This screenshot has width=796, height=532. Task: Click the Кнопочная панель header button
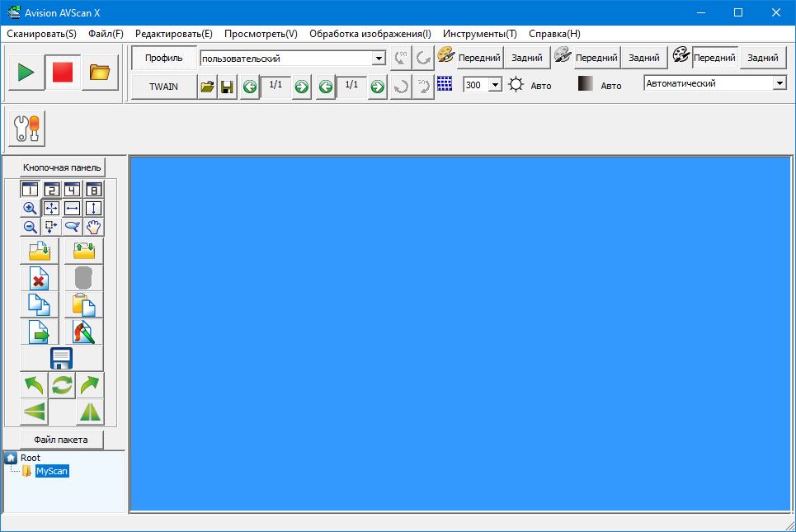(62, 167)
